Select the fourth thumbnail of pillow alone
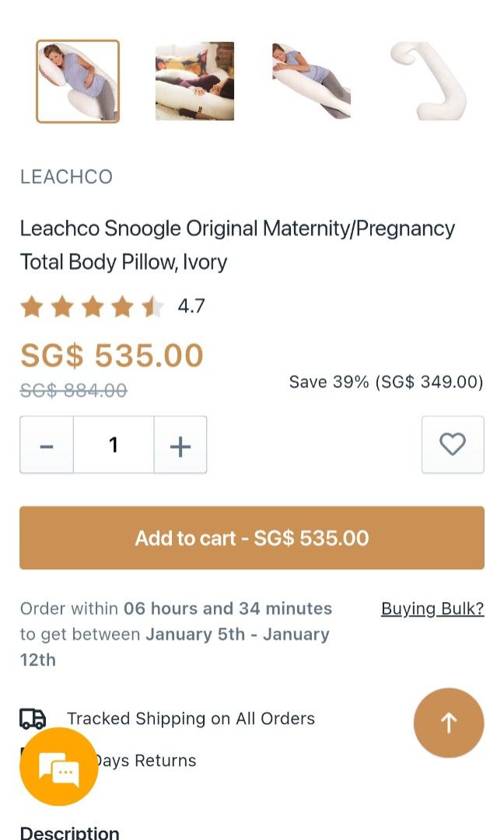 (428, 82)
